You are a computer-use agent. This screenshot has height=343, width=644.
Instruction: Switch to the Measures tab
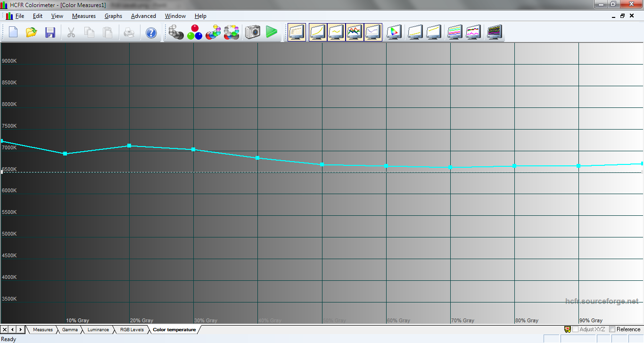pyautogui.click(x=43, y=330)
